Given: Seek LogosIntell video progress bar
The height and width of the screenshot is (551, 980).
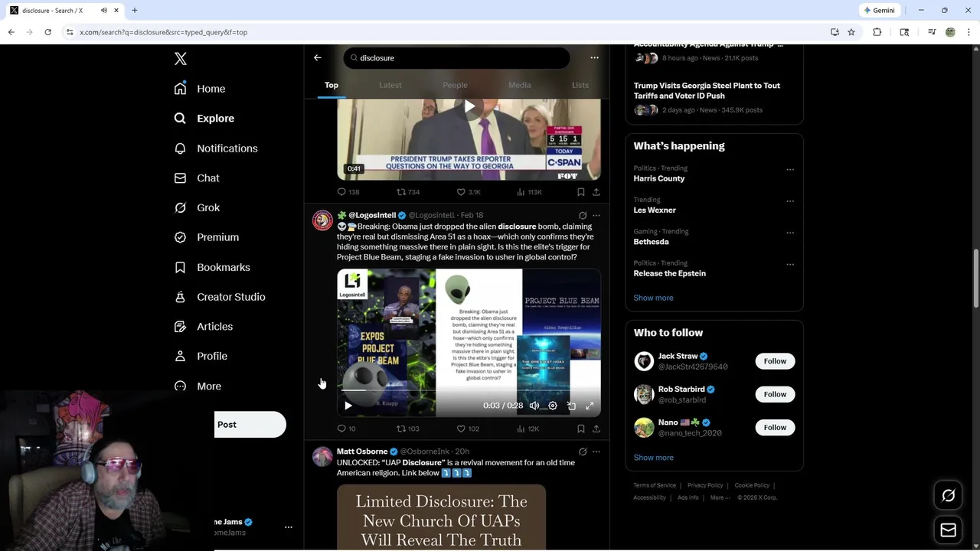Looking at the screenshot, I should coord(469,390).
